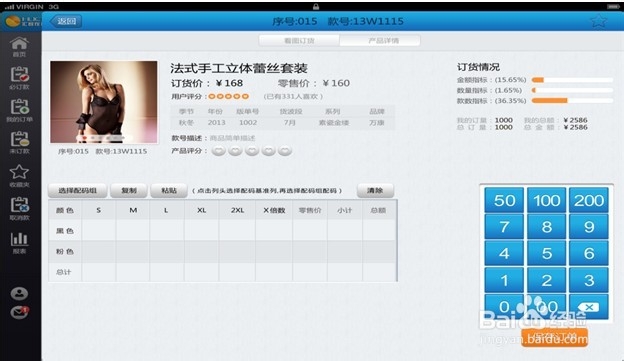Tap keypad digit 6
624x361 pixels.
(589, 254)
